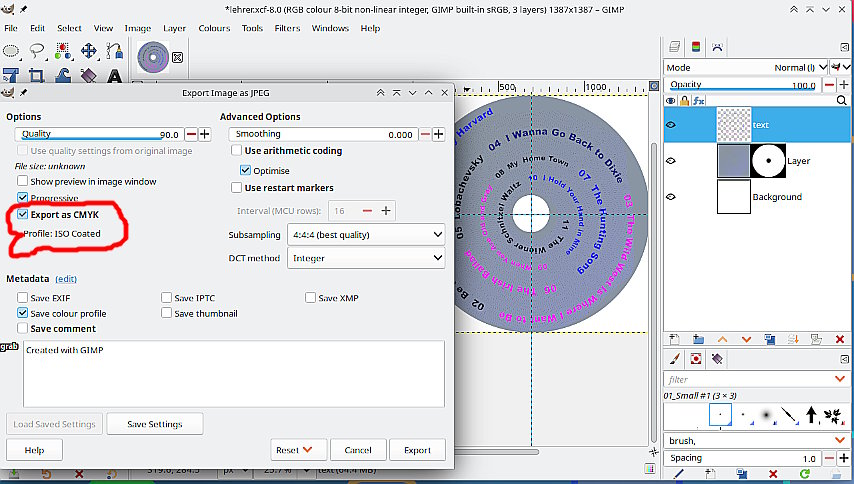This screenshot has width=854, height=484.
Task: Disable the Export as CMYK checkbox
Action: [23, 215]
